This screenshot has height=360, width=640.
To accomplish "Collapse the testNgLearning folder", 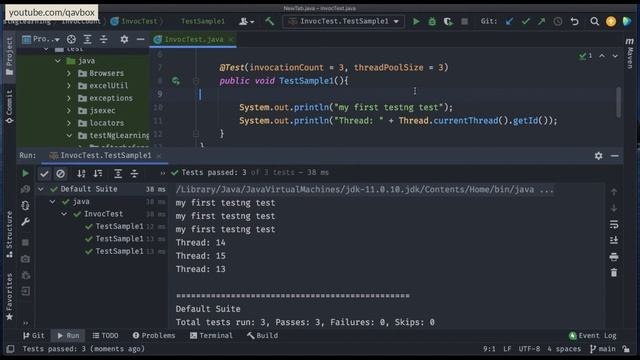I will coord(69,136).
